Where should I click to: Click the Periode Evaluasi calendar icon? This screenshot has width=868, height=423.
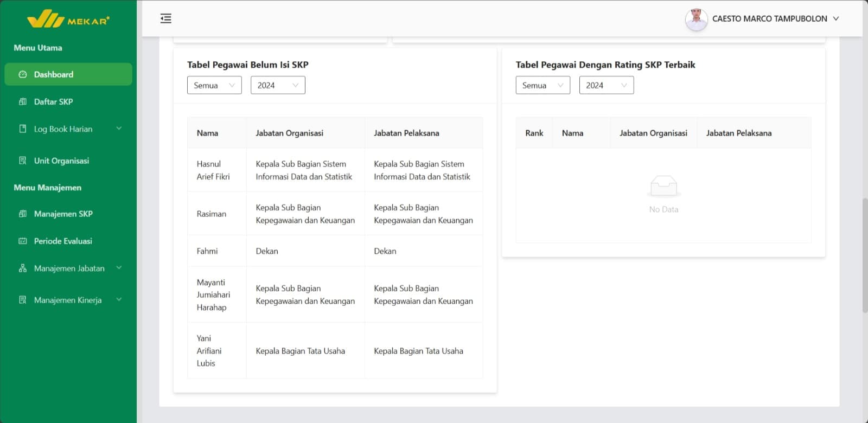tap(23, 241)
